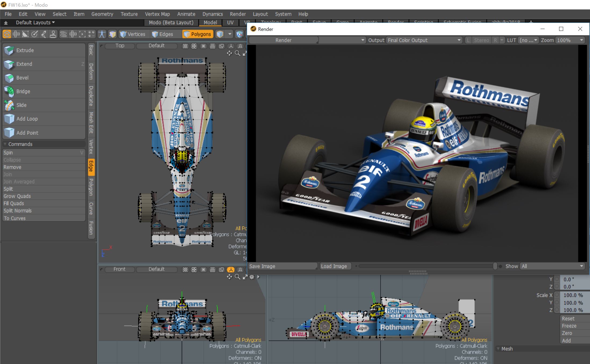Click the triangle-in-dotted-frame toolbar icon
Screen dimensions: 590x364
25,34
